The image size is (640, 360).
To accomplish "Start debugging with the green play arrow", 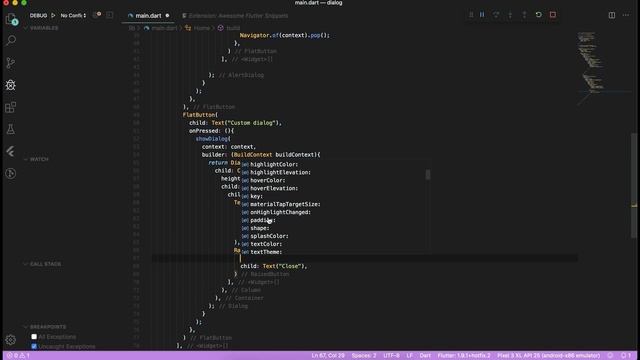I will pyautogui.click(x=53, y=16).
